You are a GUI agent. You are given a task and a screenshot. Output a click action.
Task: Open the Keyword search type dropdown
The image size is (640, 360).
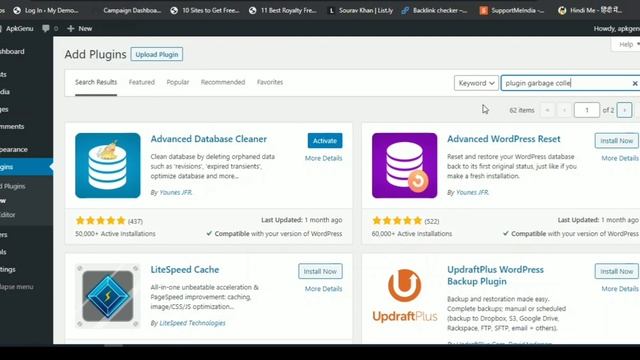tap(476, 83)
